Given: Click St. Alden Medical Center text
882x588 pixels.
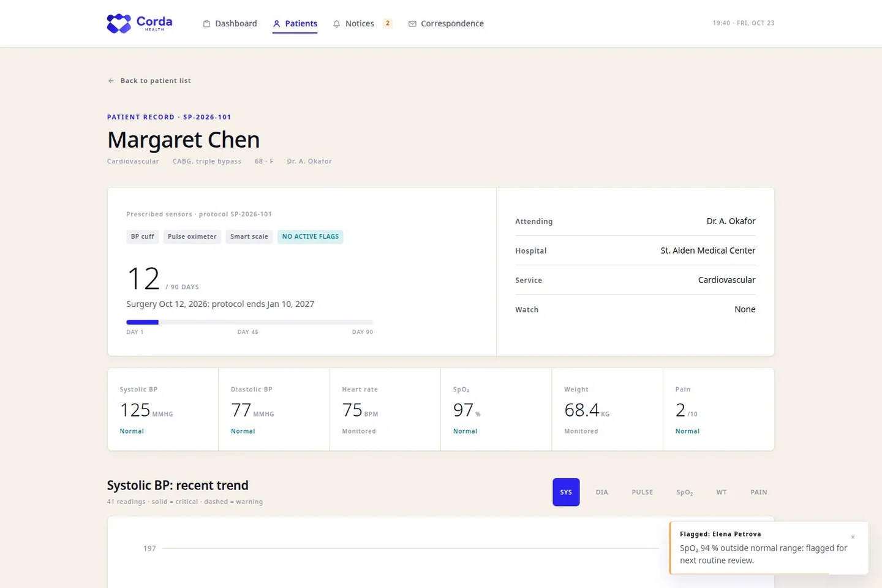Looking at the screenshot, I should click(708, 251).
